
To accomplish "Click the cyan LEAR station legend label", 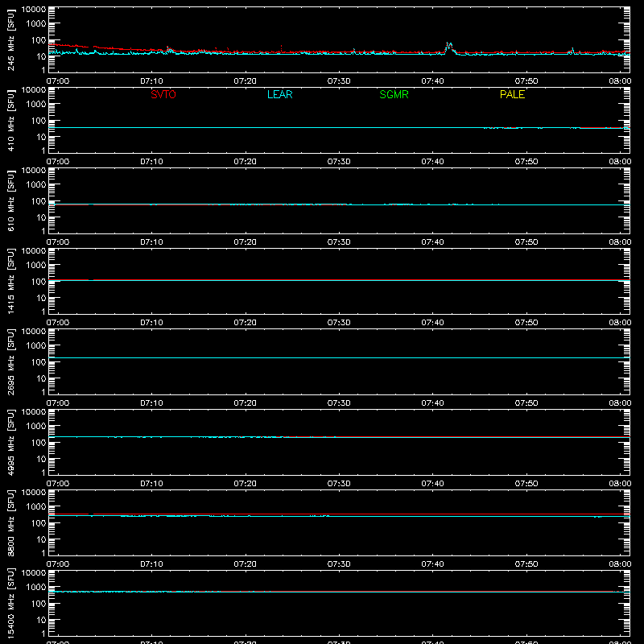I will (279, 94).
